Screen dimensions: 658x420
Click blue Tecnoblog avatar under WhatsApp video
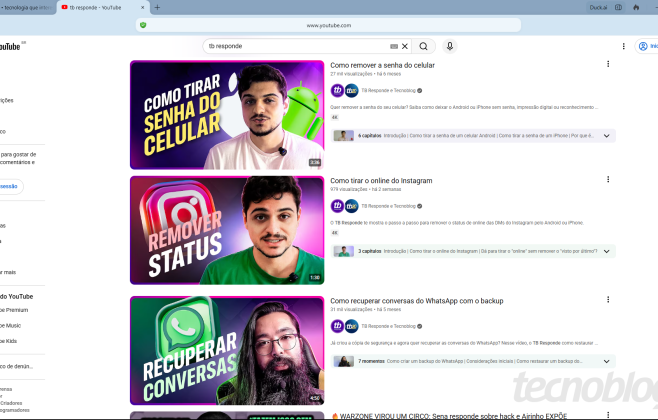pyautogui.click(x=352, y=326)
